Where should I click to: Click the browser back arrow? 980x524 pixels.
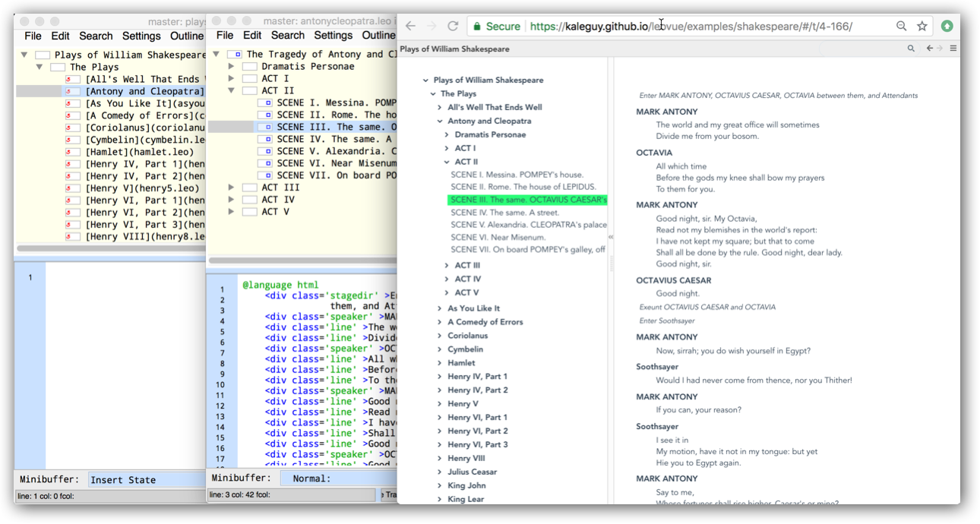410,26
